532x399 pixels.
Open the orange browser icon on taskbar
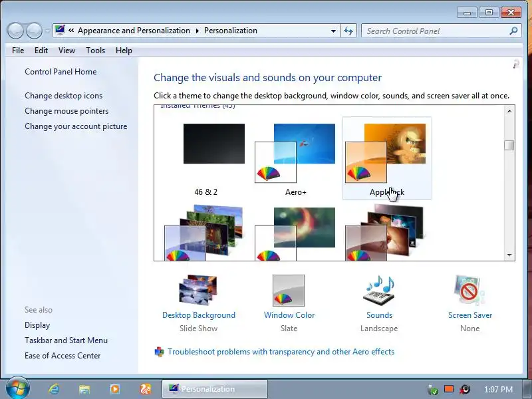point(146,389)
